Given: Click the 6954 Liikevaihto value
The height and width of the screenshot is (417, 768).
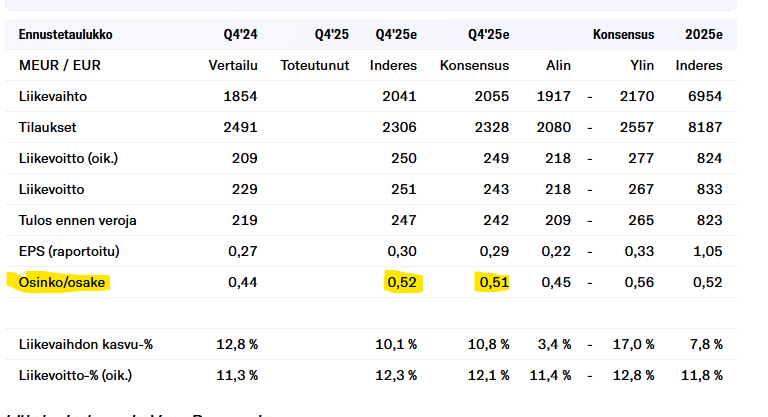Looking at the screenshot, I should [x=705, y=97].
